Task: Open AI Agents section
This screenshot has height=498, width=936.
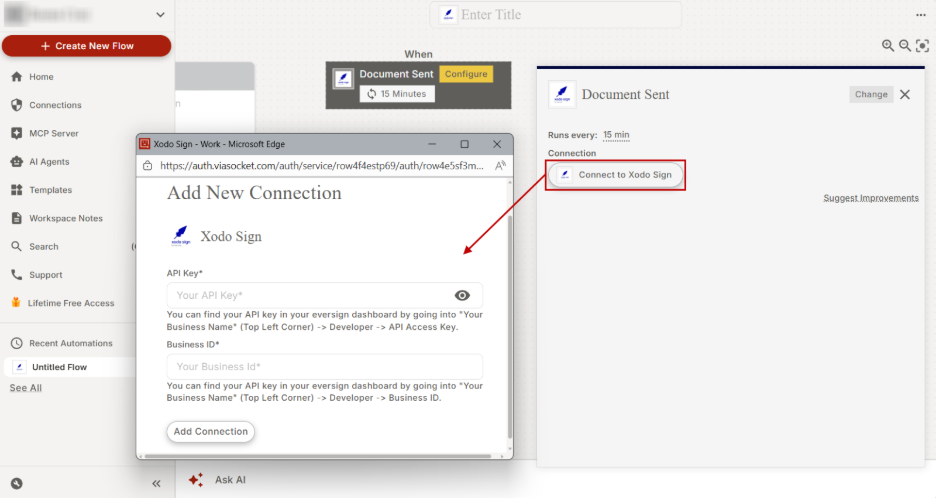Action: click(x=49, y=162)
